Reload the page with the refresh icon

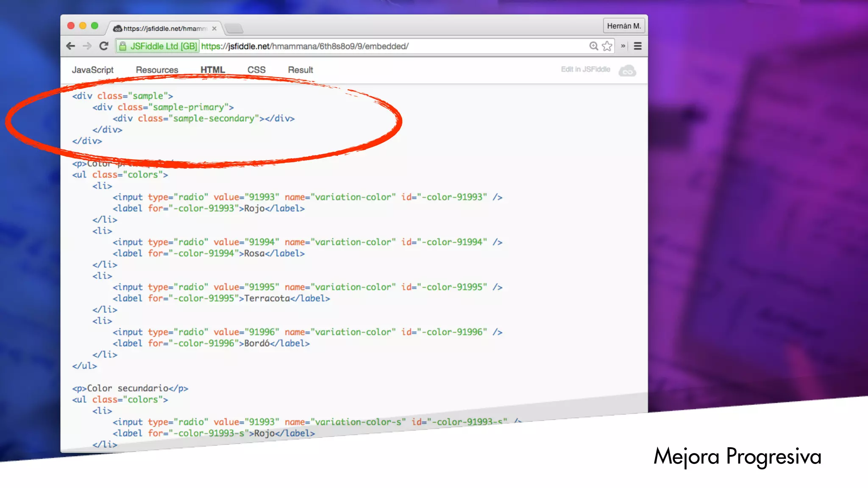pyautogui.click(x=104, y=46)
